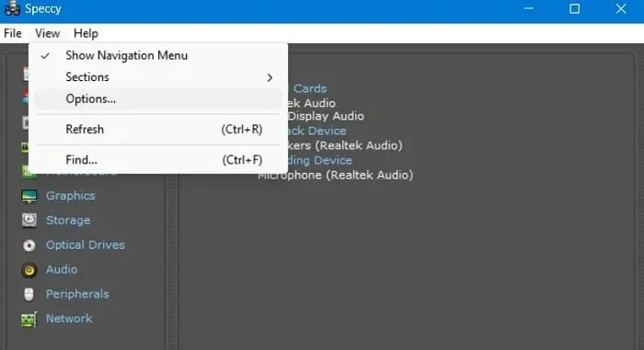Click the (Ctrl+F) shortcut text
Image resolution: width=644 pixels, height=350 pixels.
[x=242, y=160]
